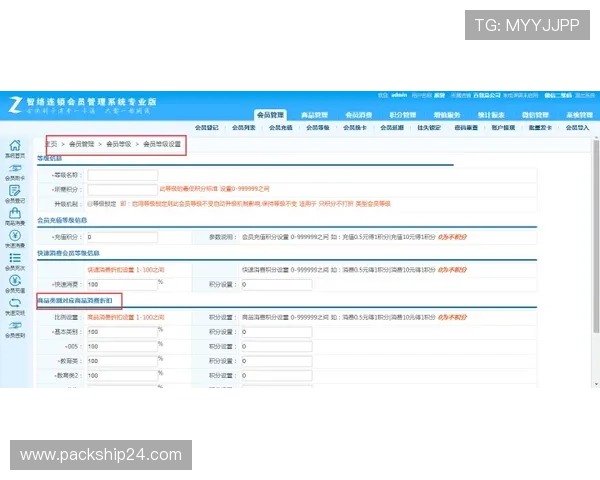Image resolution: width=600 pixels, height=480 pixels.
Task: Focus 积分设置 field in 005 row
Action: coord(277,346)
